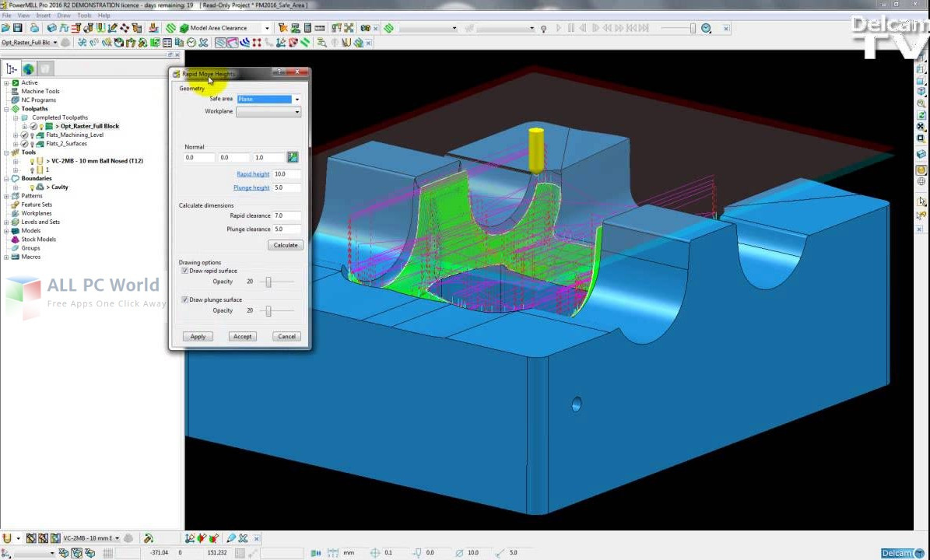Click the NC Programs icon in explorer tree

[16, 100]
